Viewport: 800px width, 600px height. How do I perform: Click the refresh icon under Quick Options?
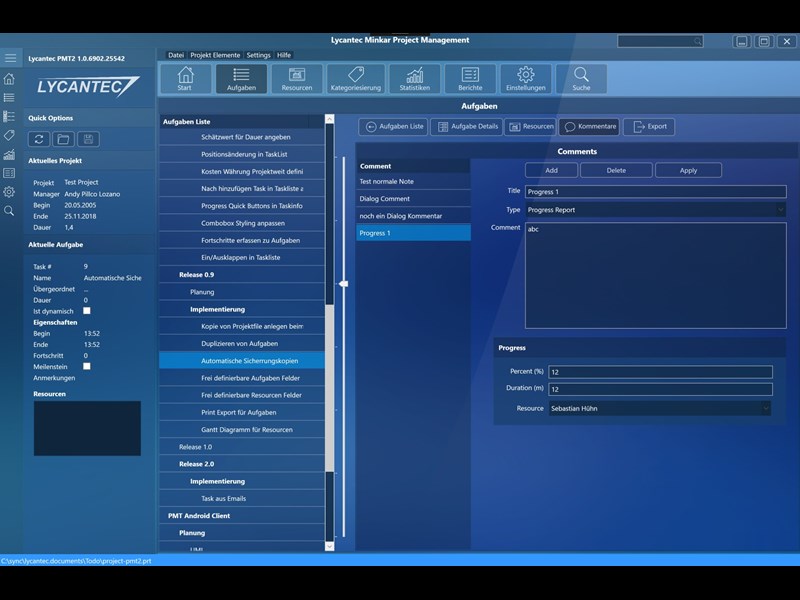39,139
